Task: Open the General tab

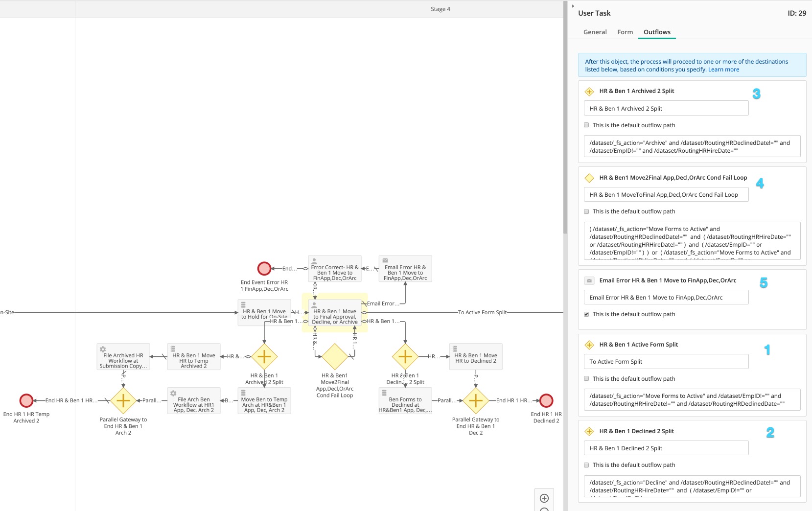Action: pyautogui.click(x=595, y=32)
